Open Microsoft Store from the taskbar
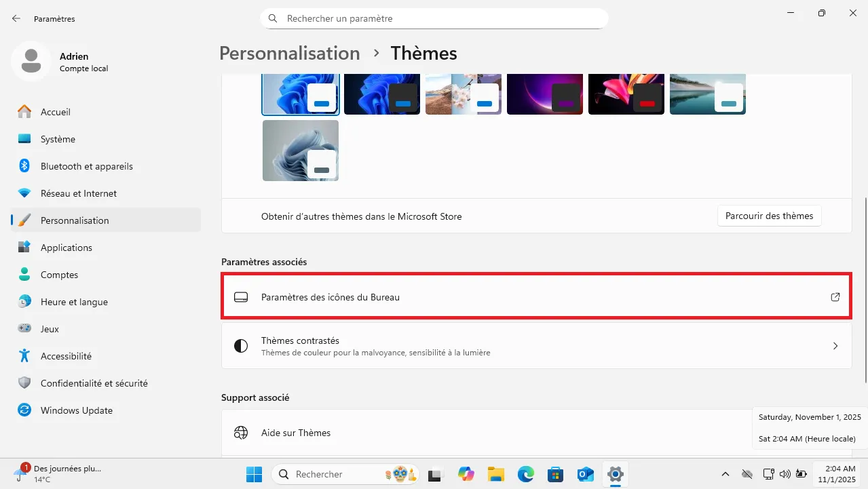This screenshot has width=868, height=489. (555, 474)
